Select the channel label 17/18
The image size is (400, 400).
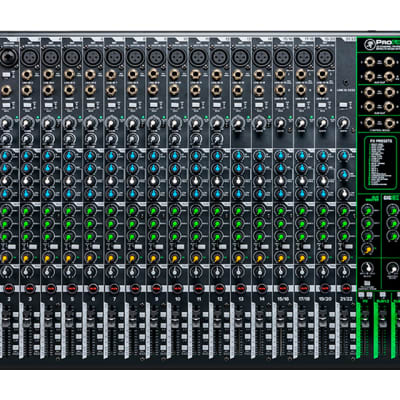click(x=304, y=299)
